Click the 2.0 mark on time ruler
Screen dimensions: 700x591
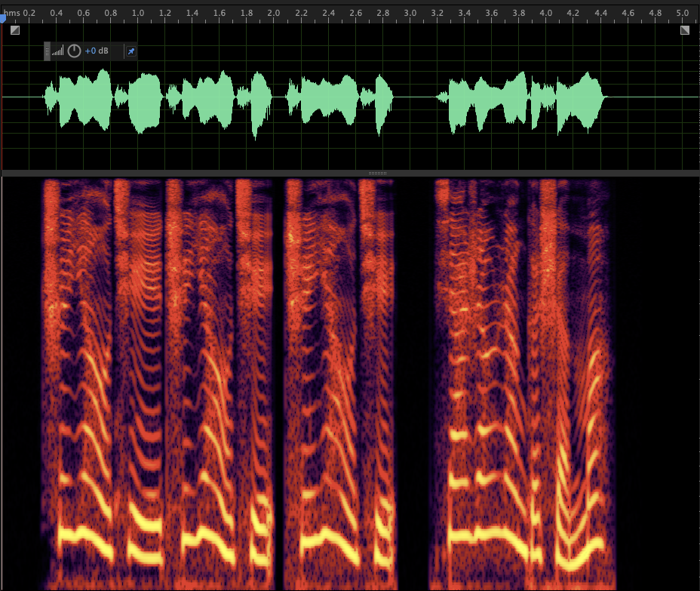[274, 13]
